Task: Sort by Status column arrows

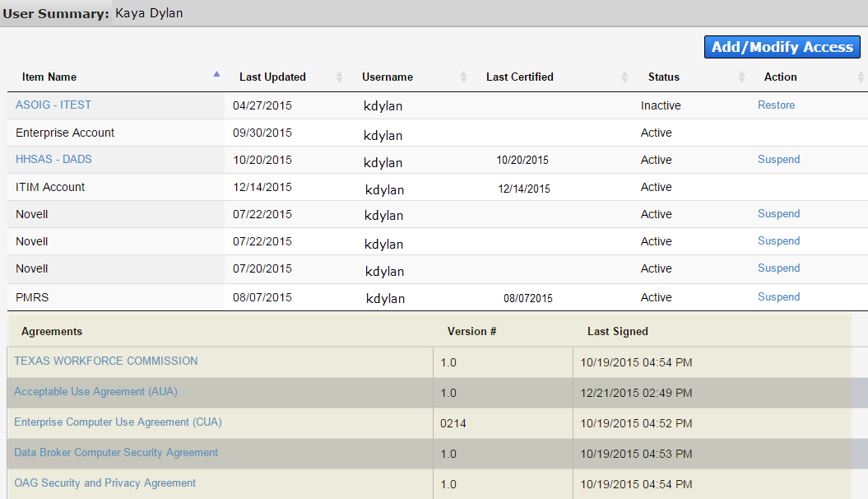Action: [x=741, y=77]
